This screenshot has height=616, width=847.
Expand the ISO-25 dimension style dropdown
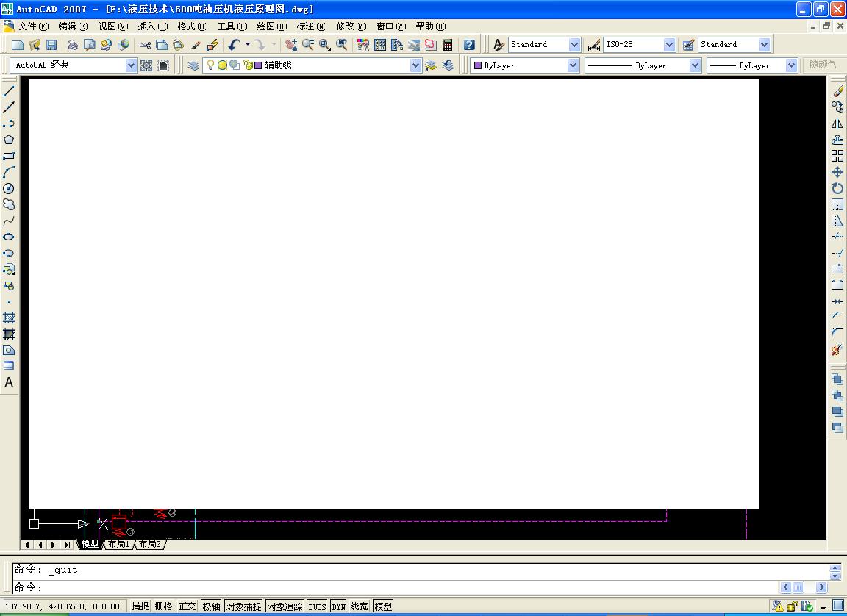click(x=670, y=45)
